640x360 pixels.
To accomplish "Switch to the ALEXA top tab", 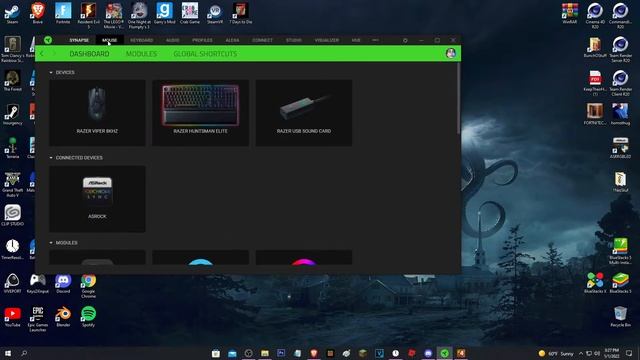I will click(x=232, y=40).
